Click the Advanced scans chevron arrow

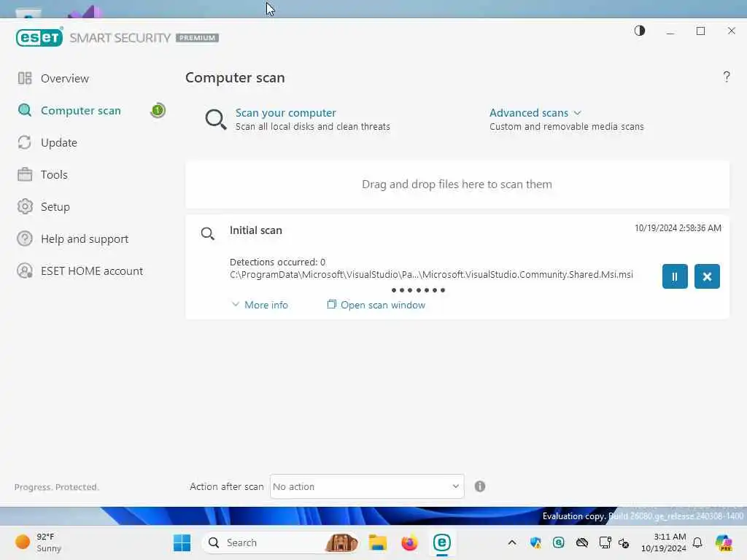tap(578, 113)
